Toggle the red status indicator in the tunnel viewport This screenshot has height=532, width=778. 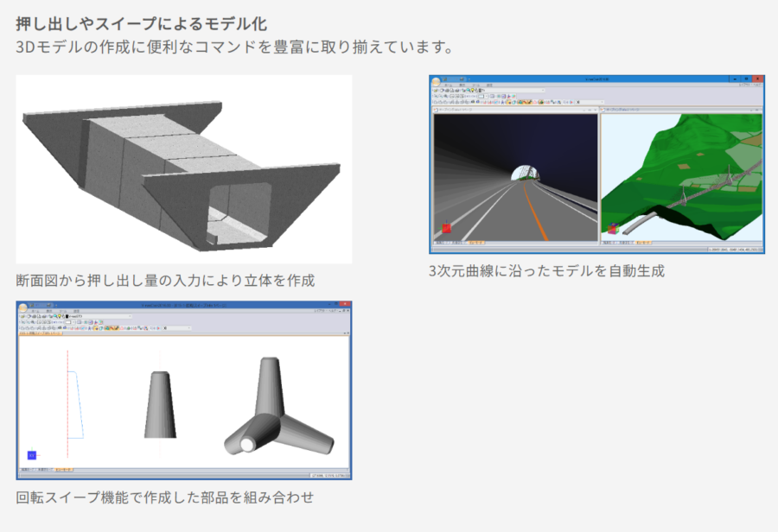click(445, 227)
